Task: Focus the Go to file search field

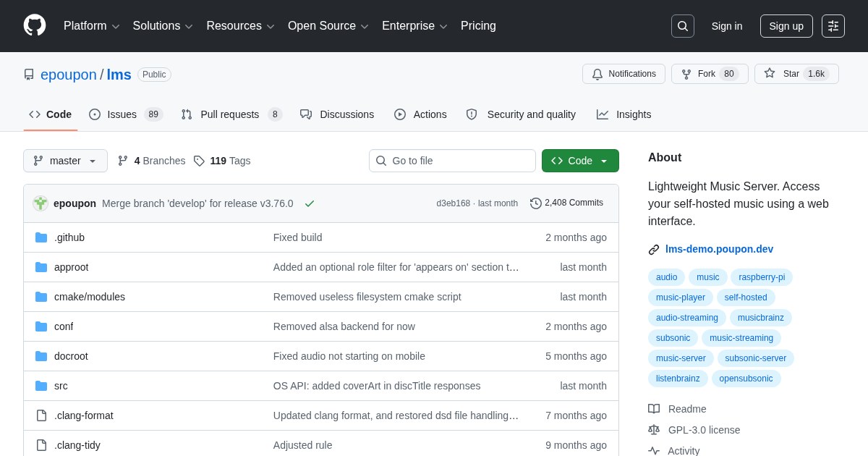Action: tap(452, 161)
